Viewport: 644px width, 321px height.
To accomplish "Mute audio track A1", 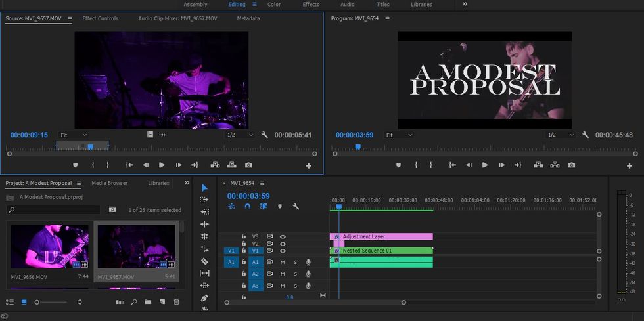I will click(x=283, y=262).
